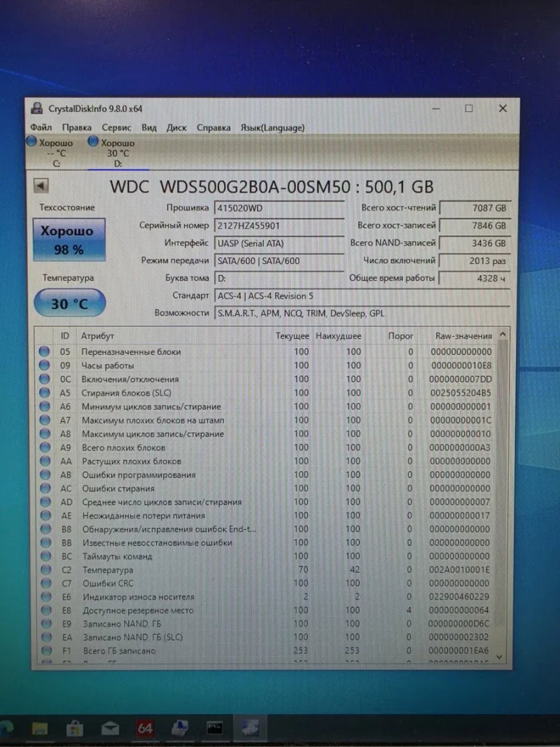Click status orb for attribute 09

tap(44, 365)
